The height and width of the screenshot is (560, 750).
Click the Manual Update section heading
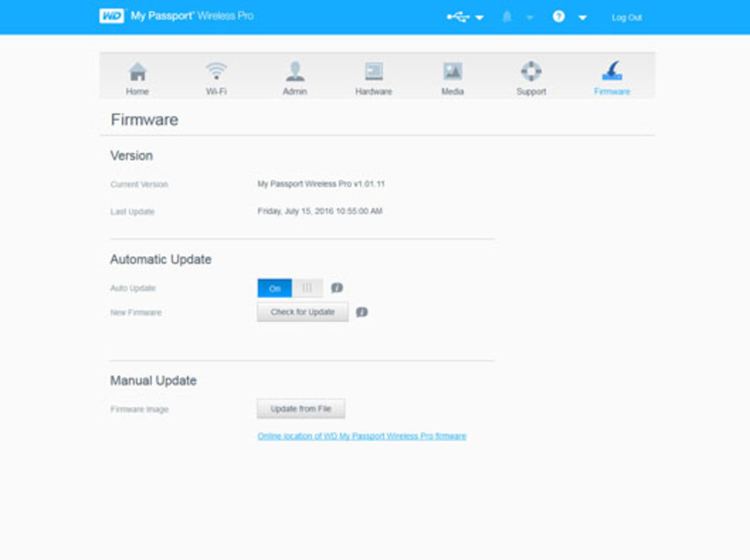pos(153,380)
